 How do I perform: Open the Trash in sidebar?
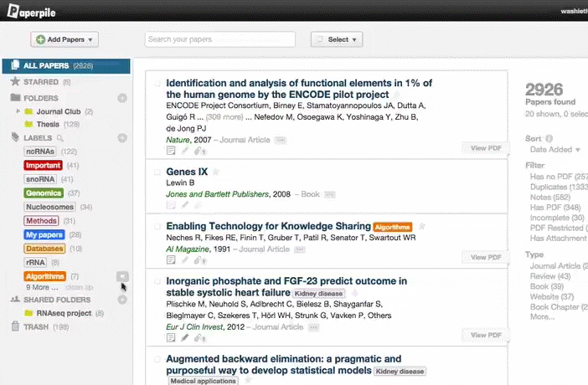pos(35,326)
